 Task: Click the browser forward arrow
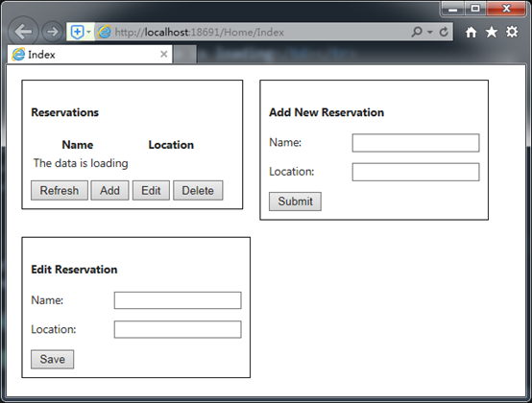click(52, 32)
